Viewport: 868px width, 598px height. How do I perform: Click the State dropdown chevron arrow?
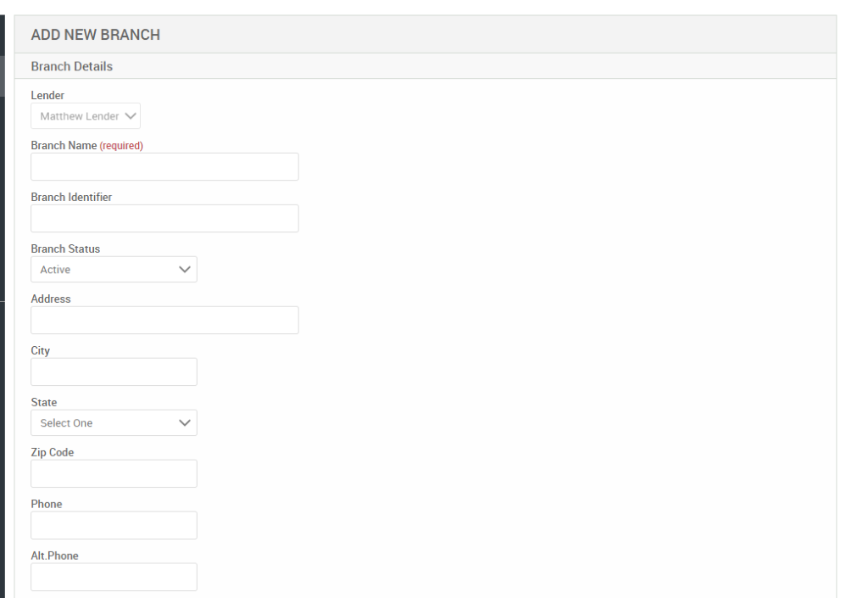click(x=185, y=422)
